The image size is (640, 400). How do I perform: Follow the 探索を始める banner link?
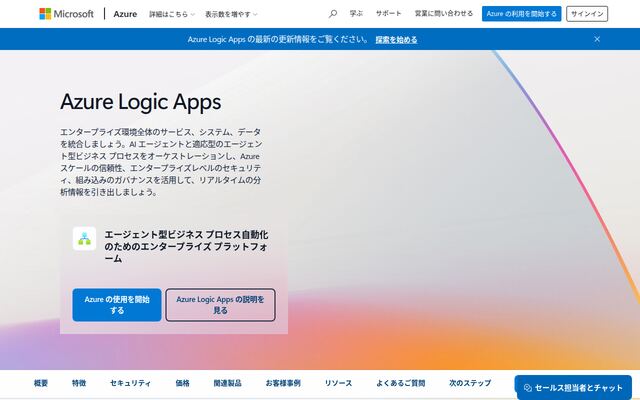point(396,40)
